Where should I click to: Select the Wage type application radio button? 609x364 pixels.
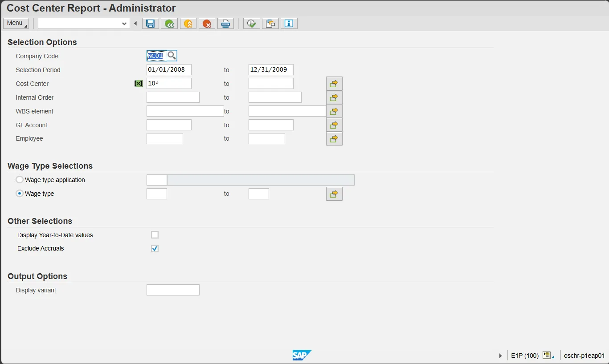coord(20,180)
